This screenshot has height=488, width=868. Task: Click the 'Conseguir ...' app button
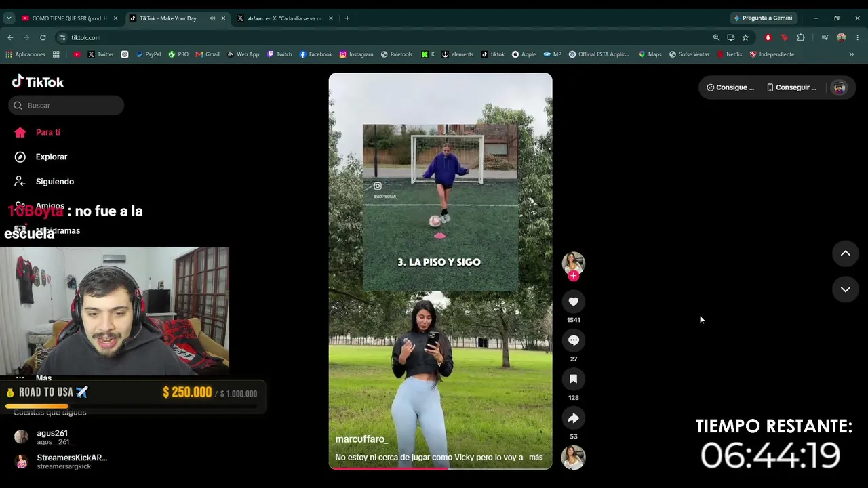(x=791, y=87)
